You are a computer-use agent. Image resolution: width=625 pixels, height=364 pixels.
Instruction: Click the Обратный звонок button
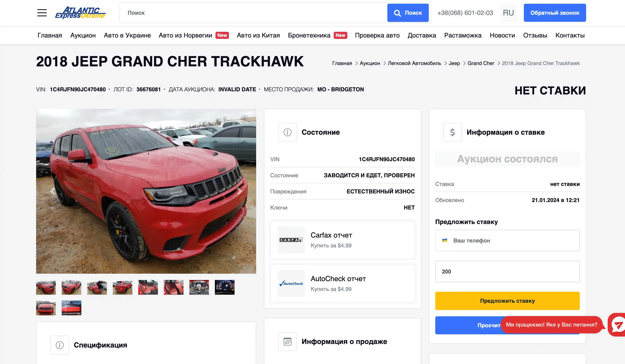click(554, 13)
